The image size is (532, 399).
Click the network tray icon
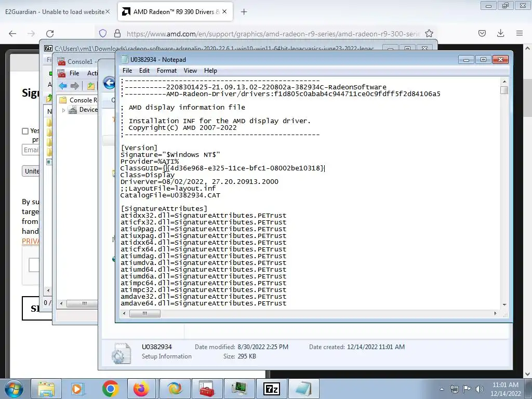click(454, 389)
